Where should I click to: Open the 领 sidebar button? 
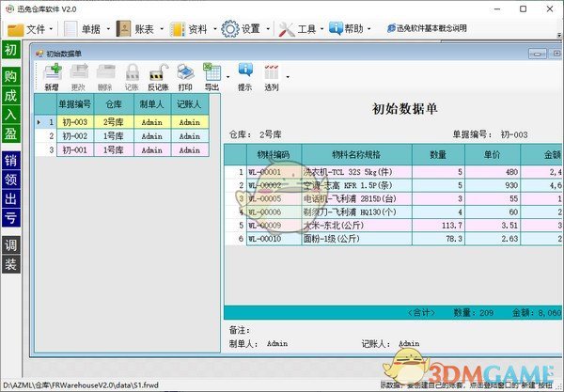pos(10,180)
